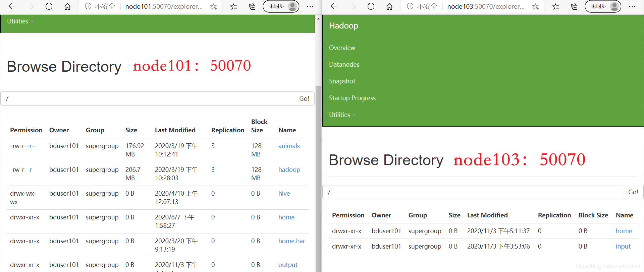Select the 'drwx-wx-wx' permission cell

[23, 197]
